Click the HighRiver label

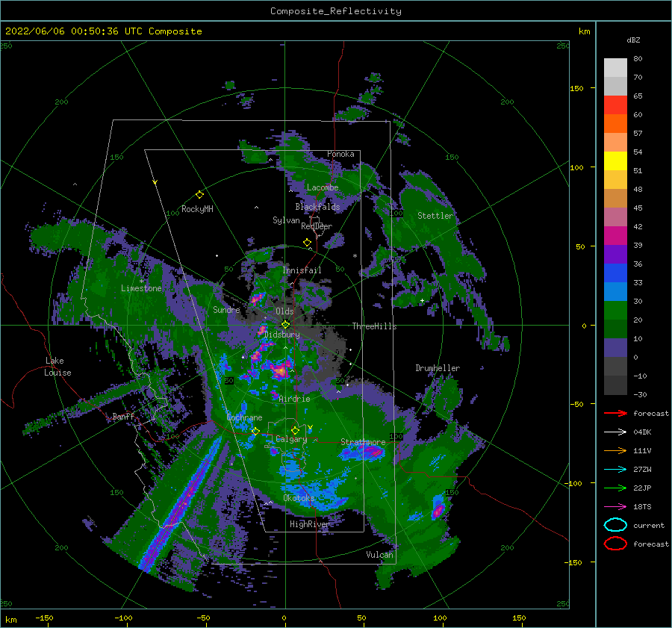click(309, 524)
